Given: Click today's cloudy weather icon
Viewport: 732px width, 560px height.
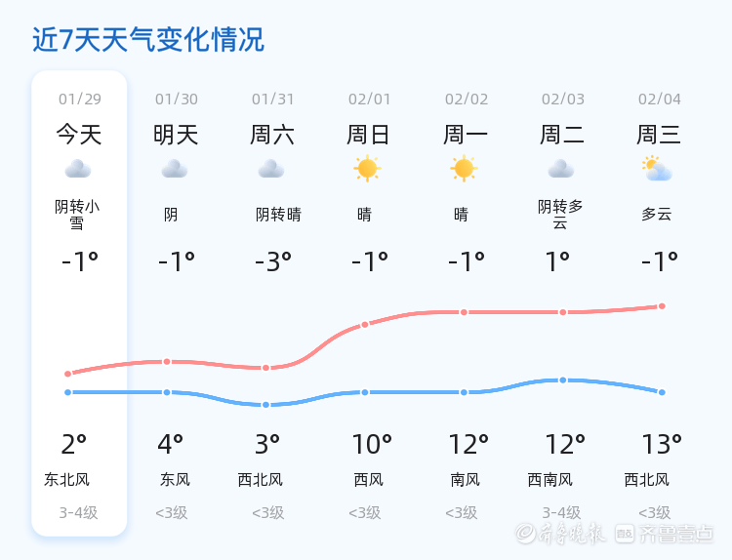Looking at the screenshot, I should click(x=78, y=170).
